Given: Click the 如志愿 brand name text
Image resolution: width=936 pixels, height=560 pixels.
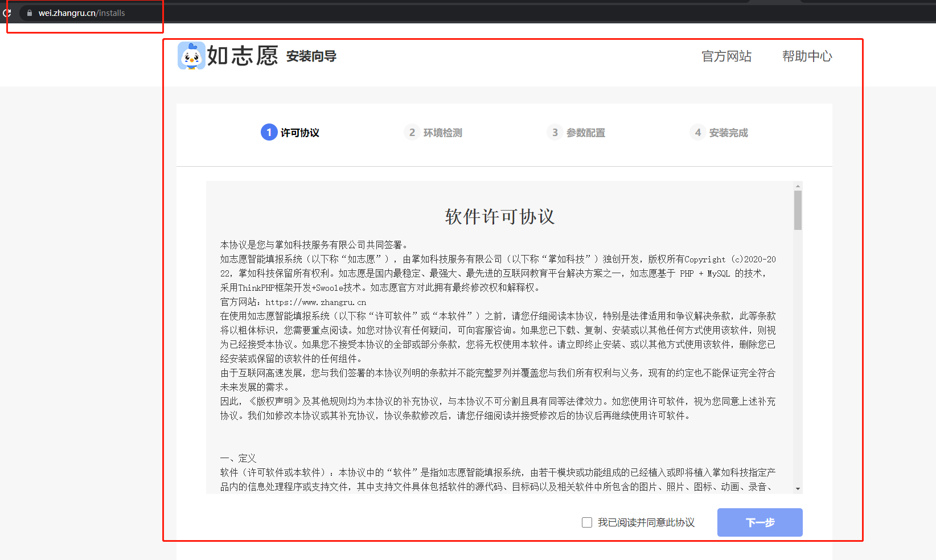Looking at the screenshot, I should (243, 56).
